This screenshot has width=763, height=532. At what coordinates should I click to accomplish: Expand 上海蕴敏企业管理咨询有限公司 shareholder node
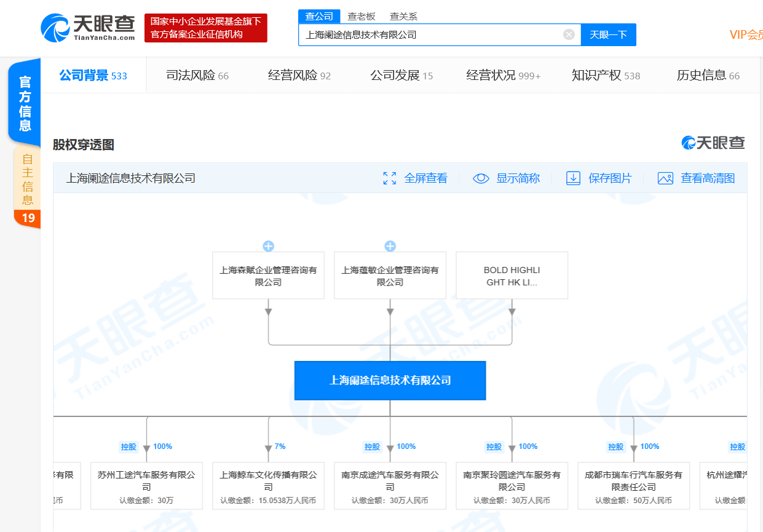point(390,247)
